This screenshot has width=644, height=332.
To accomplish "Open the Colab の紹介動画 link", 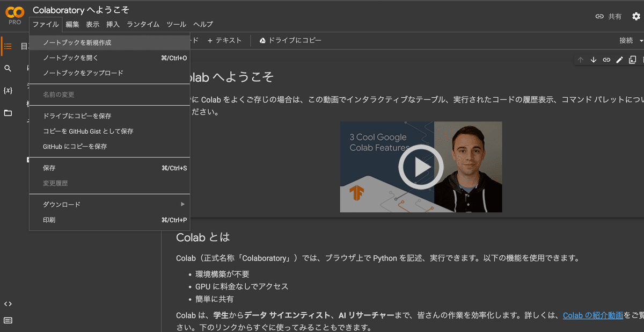I will click(x=593, y=316).
